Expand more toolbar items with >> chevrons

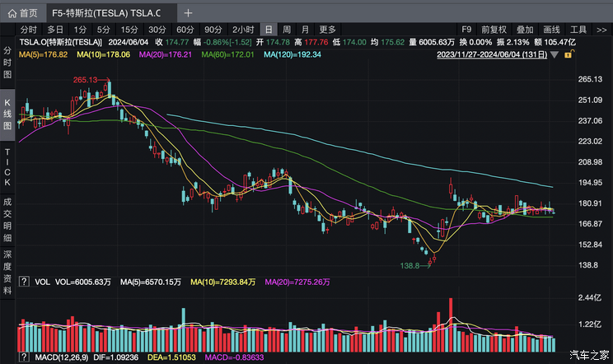click(x=601, y=30)
